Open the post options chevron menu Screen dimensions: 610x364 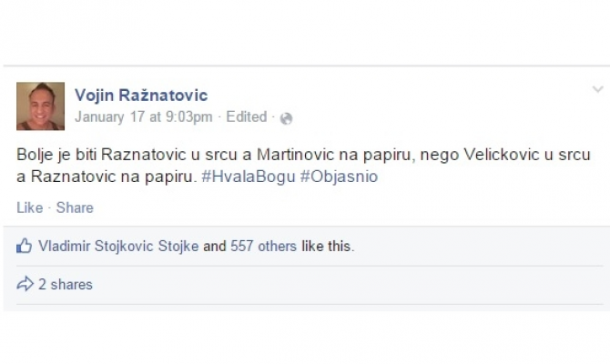tap(597, 89)
